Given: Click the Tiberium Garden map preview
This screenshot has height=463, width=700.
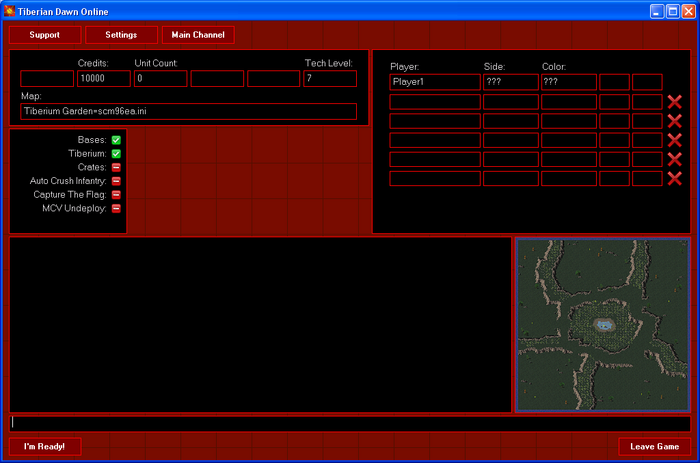Looking at the screenshot, I should tap(603, 325).
